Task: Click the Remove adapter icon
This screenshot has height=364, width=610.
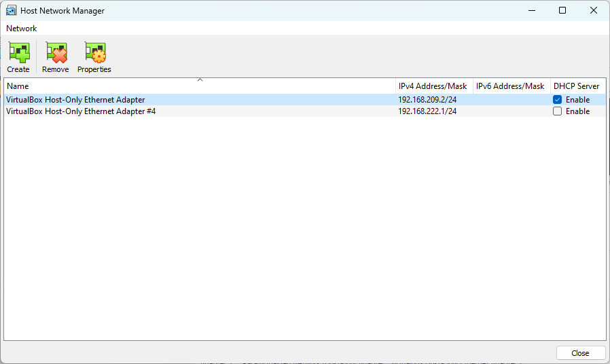Action: click(x=56, y=53)
